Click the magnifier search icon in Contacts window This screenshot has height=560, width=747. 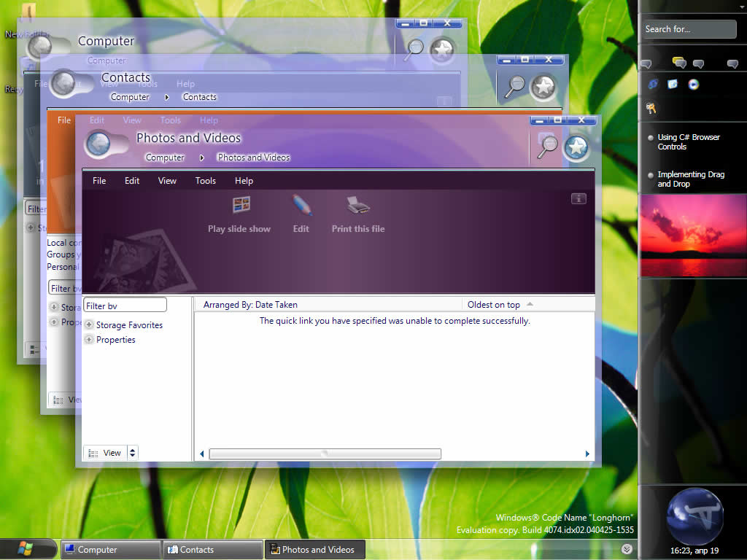coord(514,87)
